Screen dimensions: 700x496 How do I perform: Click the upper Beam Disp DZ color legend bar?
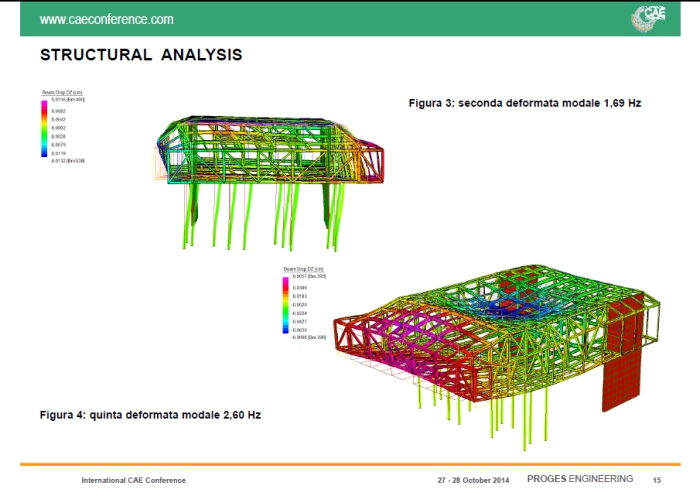pyautogui.click(x=43, y=128)
